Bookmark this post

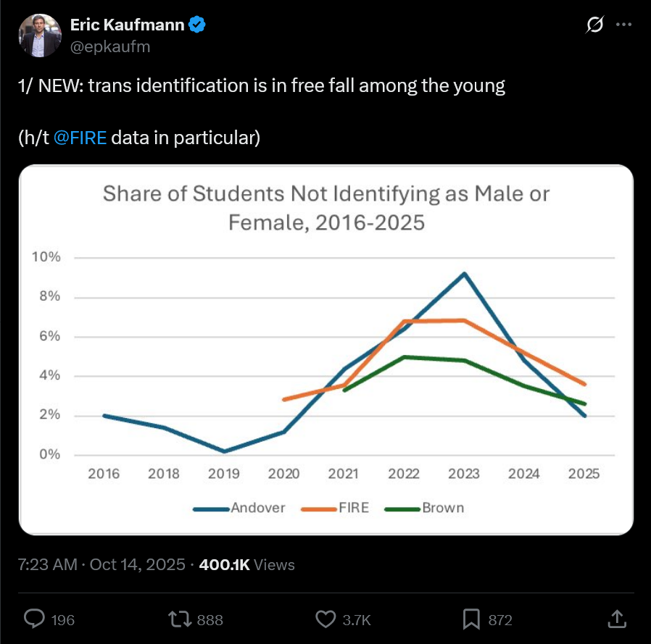click(x=471, y=619)
